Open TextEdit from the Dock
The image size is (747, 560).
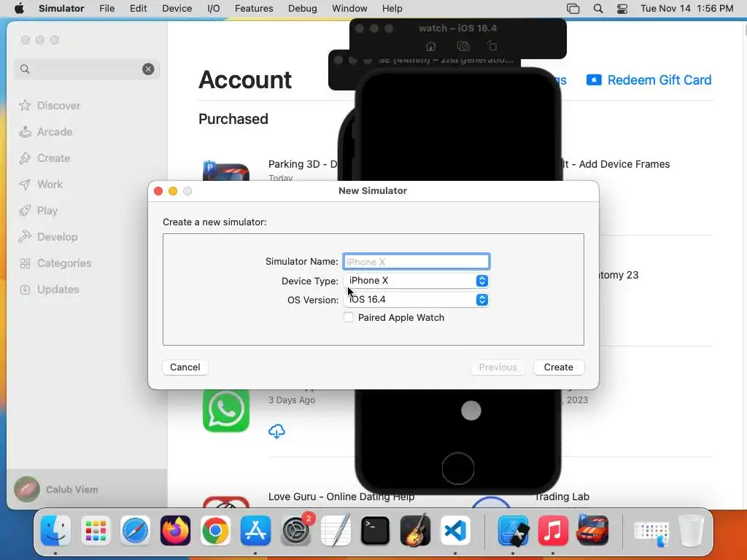point(336,531)
